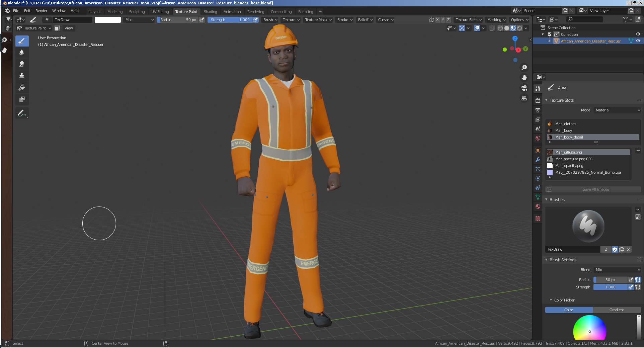This screenshot has height=348, width=644.
Task: Toggle Y axis symmetry
Action: click(x=443, y=20)
